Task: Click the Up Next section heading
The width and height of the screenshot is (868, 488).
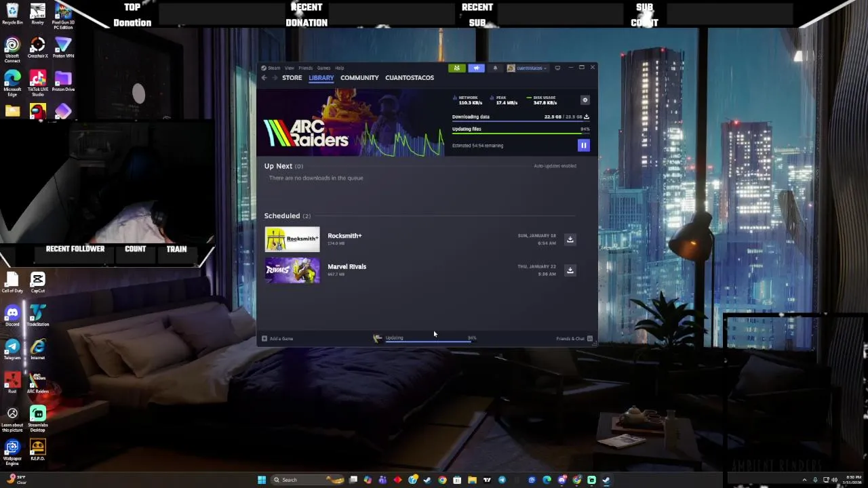Action: pos(283,166)
